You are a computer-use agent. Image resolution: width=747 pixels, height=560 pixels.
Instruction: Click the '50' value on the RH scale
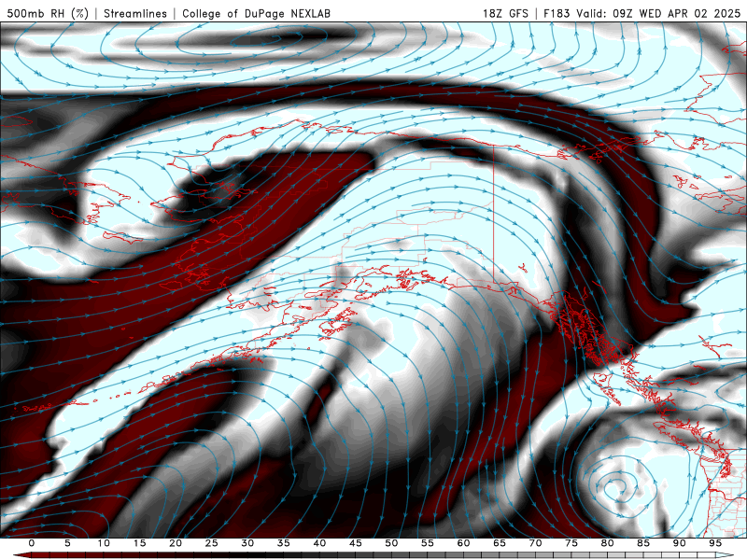tap(391, 543)
